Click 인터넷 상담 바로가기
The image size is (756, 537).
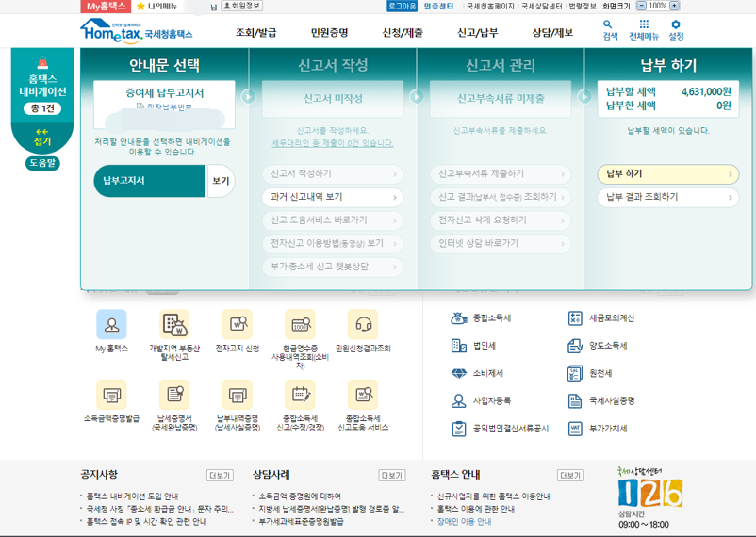pos(501,243)
